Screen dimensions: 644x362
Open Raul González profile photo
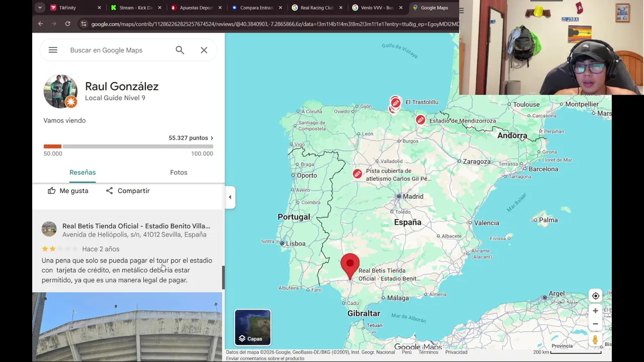[x=60, y=92]
